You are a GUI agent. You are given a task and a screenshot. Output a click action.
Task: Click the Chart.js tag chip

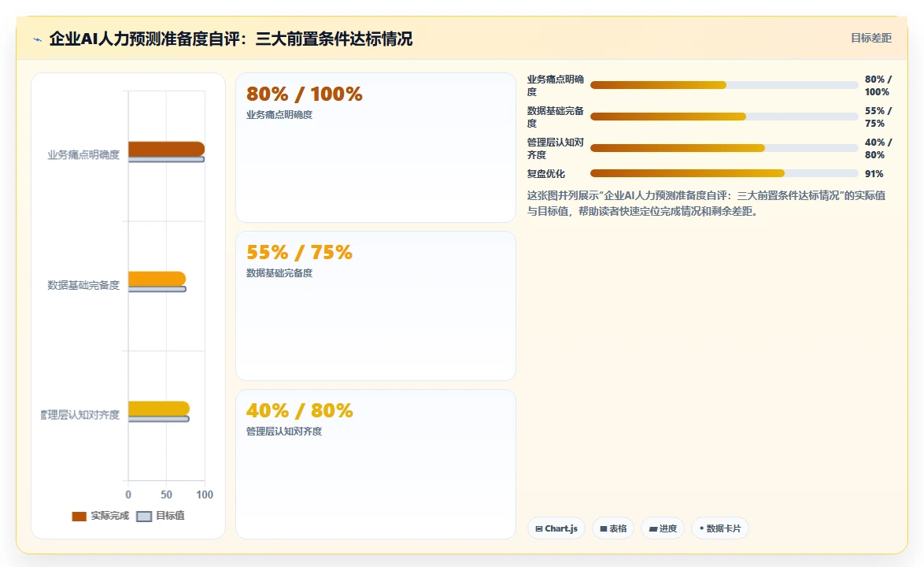tap(556, 528)
